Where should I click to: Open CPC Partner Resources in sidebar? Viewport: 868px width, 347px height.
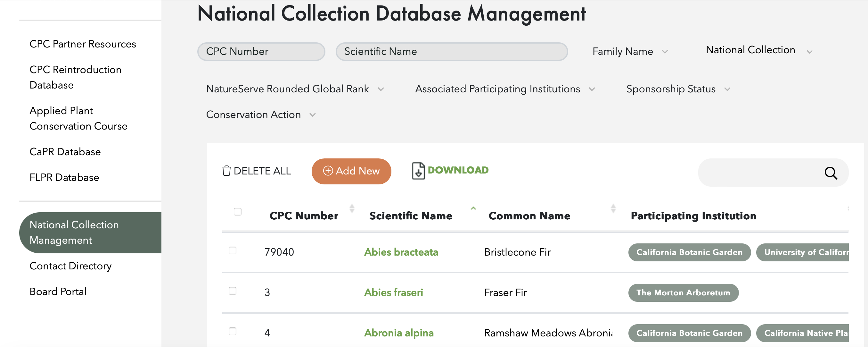pyautogui.click(x=83, y=44)
